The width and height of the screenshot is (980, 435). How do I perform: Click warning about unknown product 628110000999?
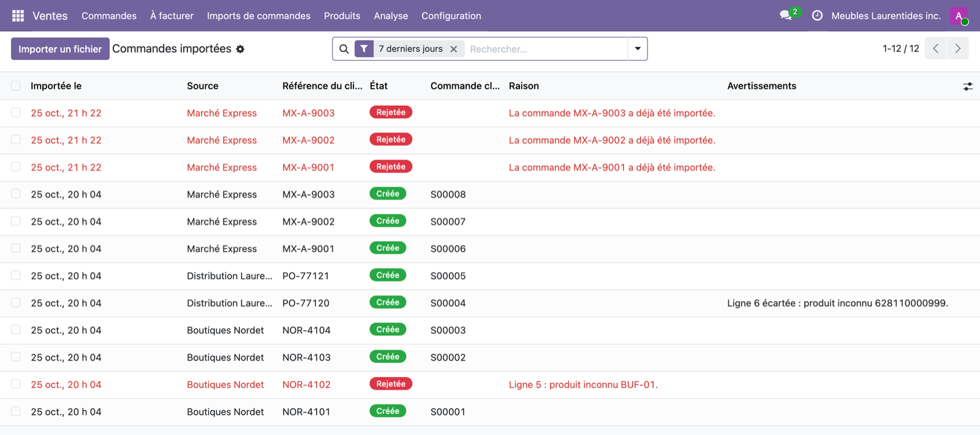[837, 303]
